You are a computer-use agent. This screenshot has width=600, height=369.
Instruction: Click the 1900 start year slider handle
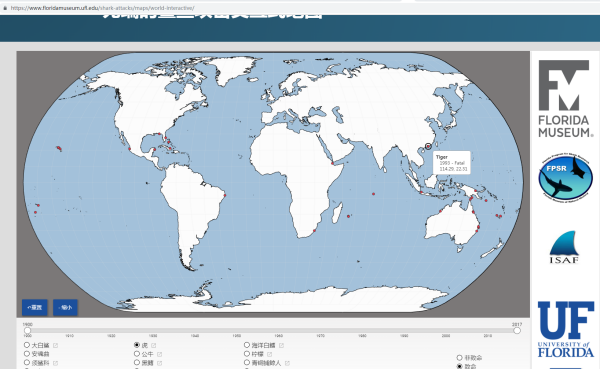click(28, 330)
